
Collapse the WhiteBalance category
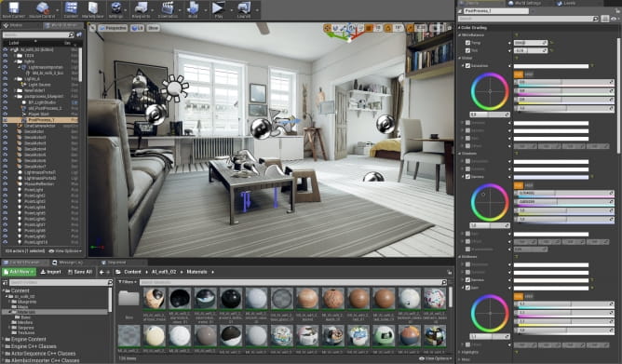pyautogui.click(x=460, y=34)
